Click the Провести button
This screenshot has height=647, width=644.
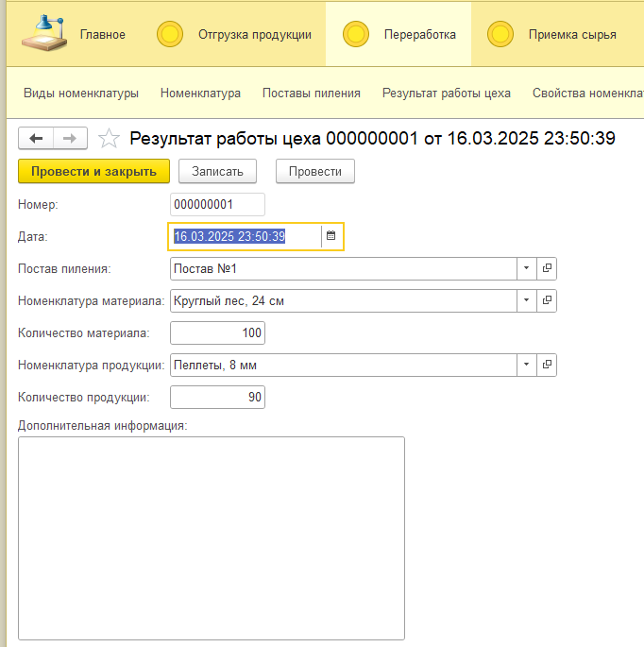coord(314,171)
